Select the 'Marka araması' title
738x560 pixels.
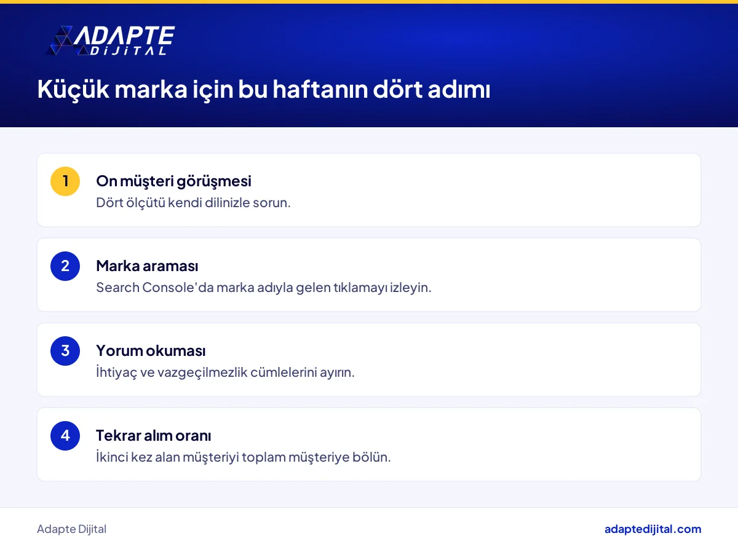(147, 266)
